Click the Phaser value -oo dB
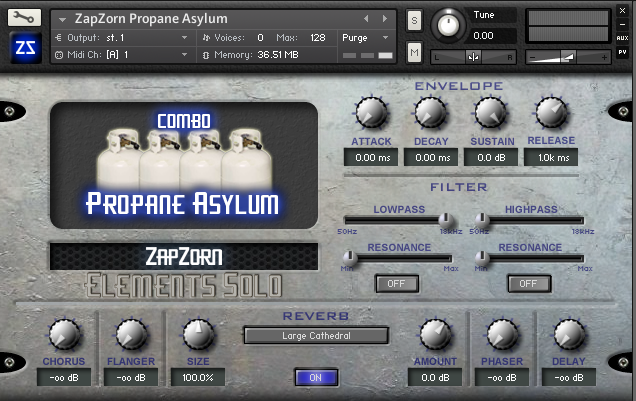Viewport: 636px width, 401px height. point(502,377)
